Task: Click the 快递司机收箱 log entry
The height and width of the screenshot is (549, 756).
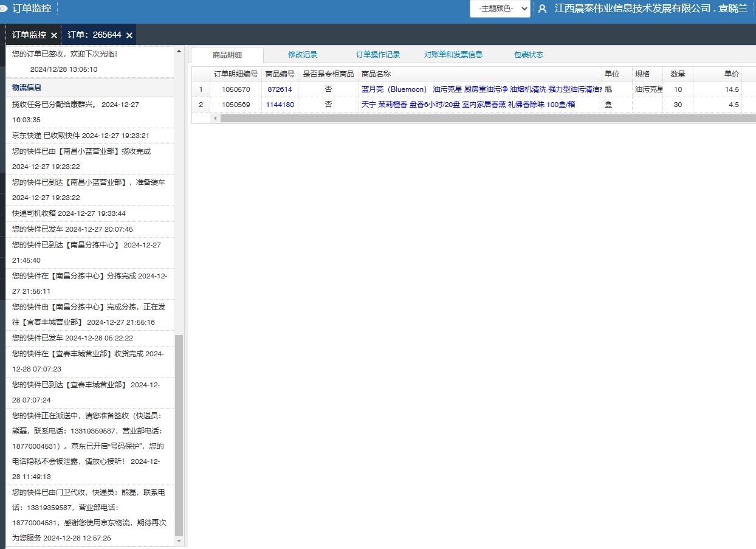Action: pyautogui.click(x=90, y=213)
